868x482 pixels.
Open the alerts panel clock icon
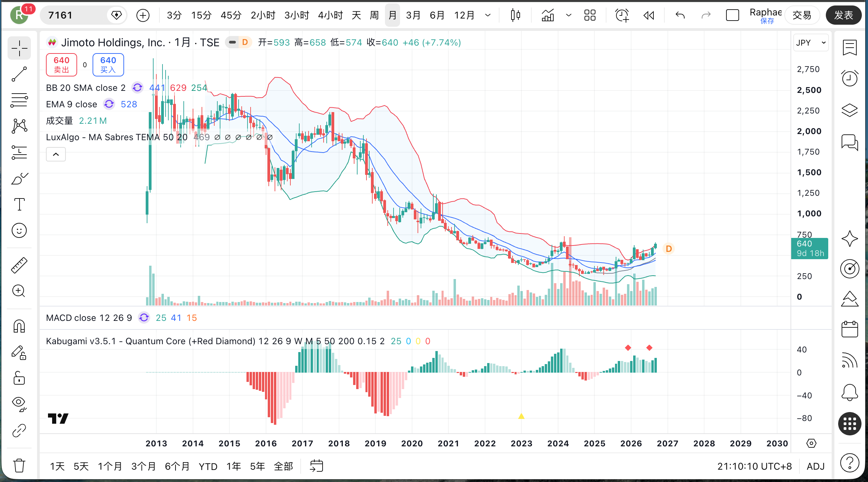(x=850, y=79)
